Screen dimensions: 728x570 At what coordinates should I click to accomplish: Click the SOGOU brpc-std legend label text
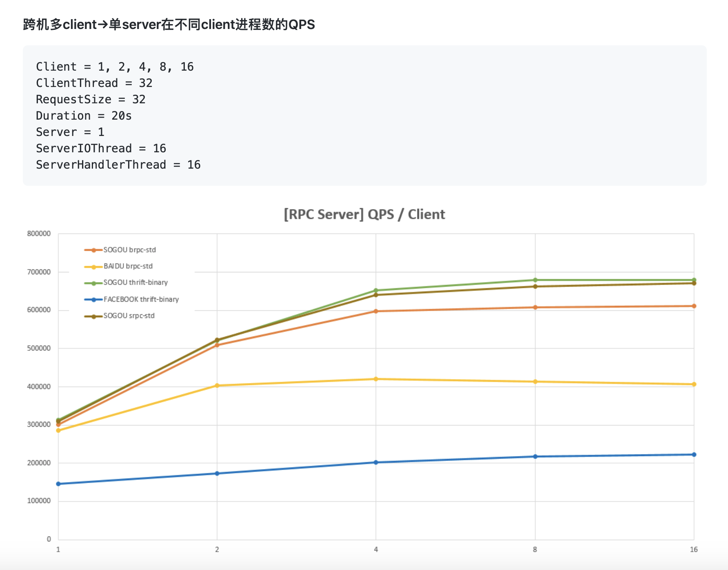click(x=130, y=250)
